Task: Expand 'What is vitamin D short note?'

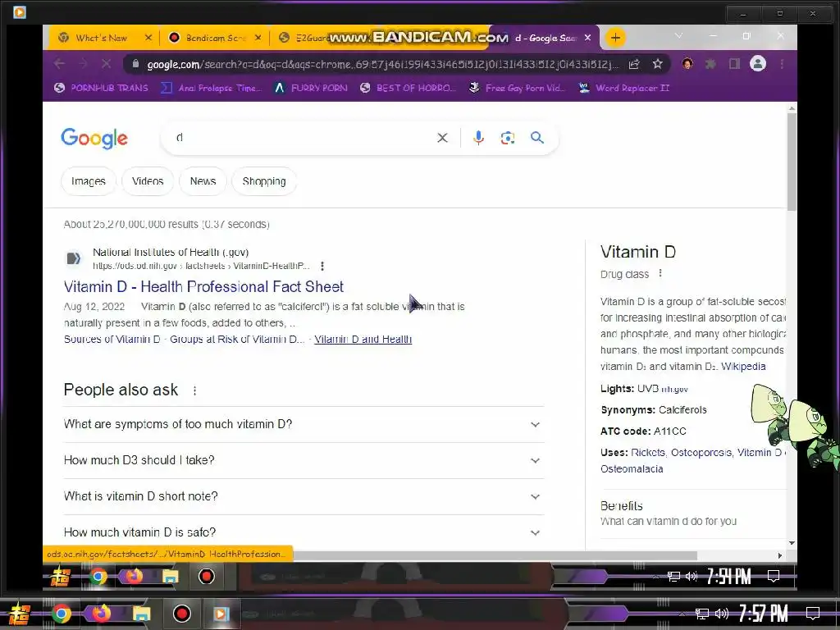Action: [304, 496]
